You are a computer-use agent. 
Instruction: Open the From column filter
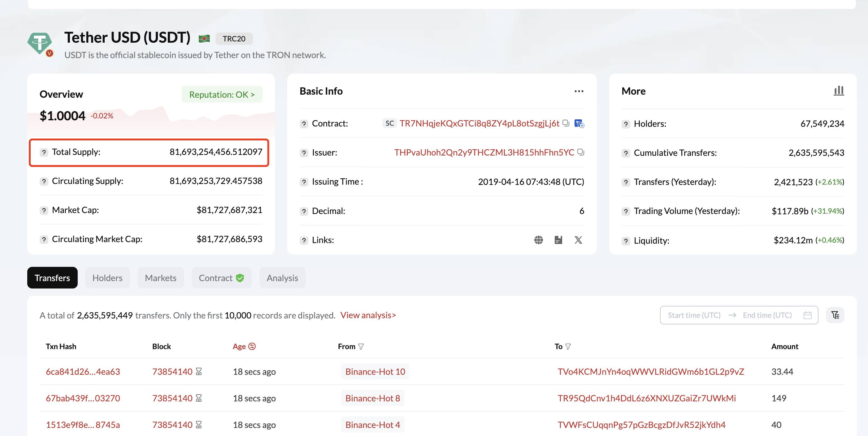pyautogui.click(x=361, y=346)
